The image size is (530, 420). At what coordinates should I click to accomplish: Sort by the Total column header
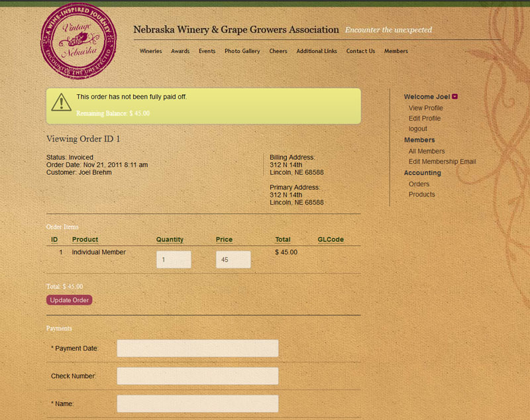(x=283, y=240)
